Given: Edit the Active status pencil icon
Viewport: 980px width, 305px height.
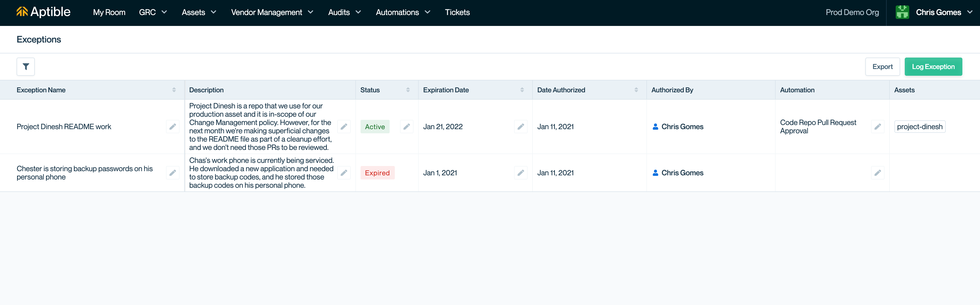Looking at the screenshot, I should (406, 127).
